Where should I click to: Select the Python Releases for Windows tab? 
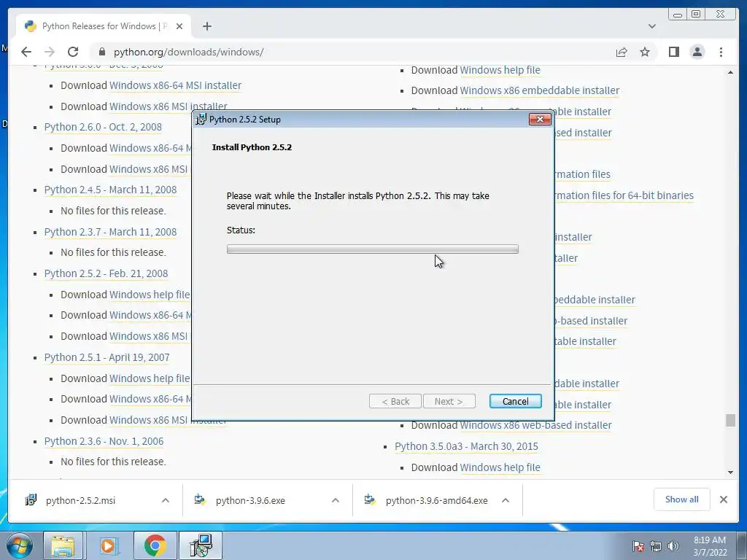point(104,26)
